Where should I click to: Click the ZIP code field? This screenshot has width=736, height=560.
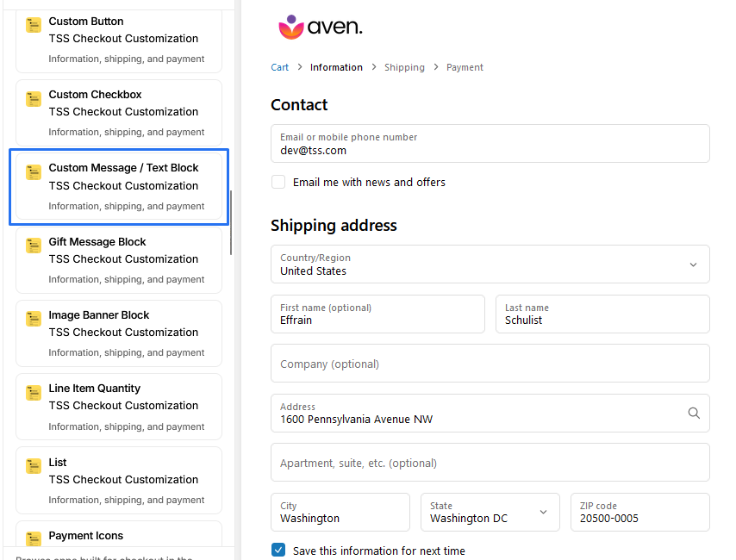pyautogui.click(x=639, y=513)
